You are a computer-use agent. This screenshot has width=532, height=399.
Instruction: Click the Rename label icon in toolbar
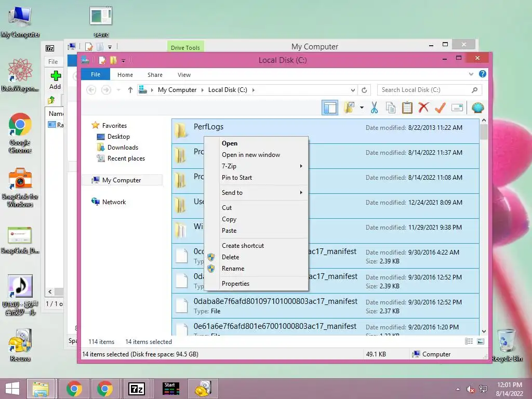point(457,108)
